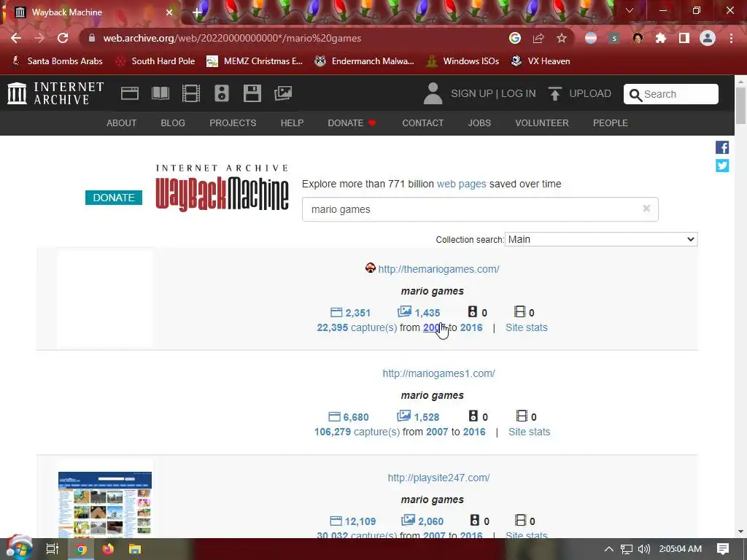The image size is (747, 560).
Task: Click the web pages link
Action: (x=462, y=184)
